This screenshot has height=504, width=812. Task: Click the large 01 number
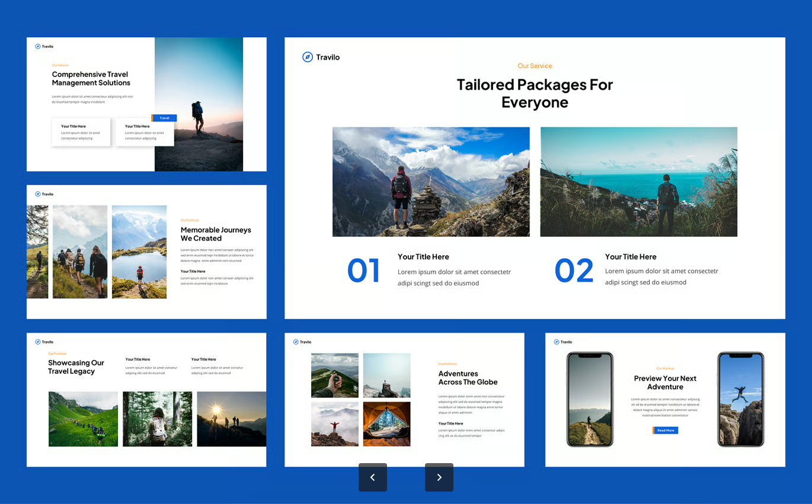point(363,271)
